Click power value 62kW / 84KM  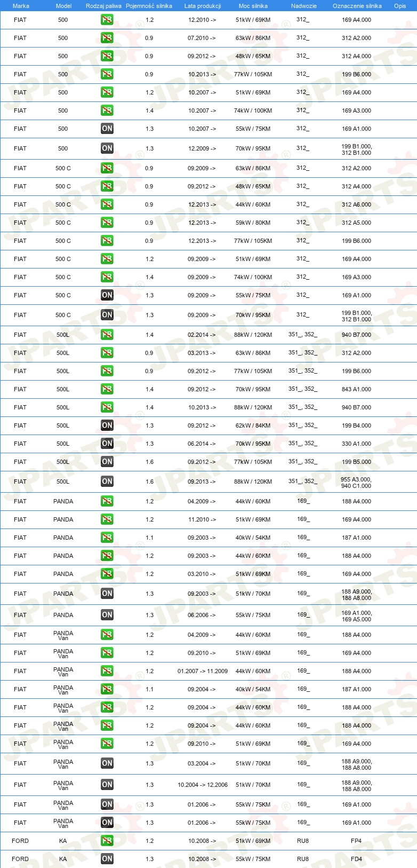coord(253,425)
